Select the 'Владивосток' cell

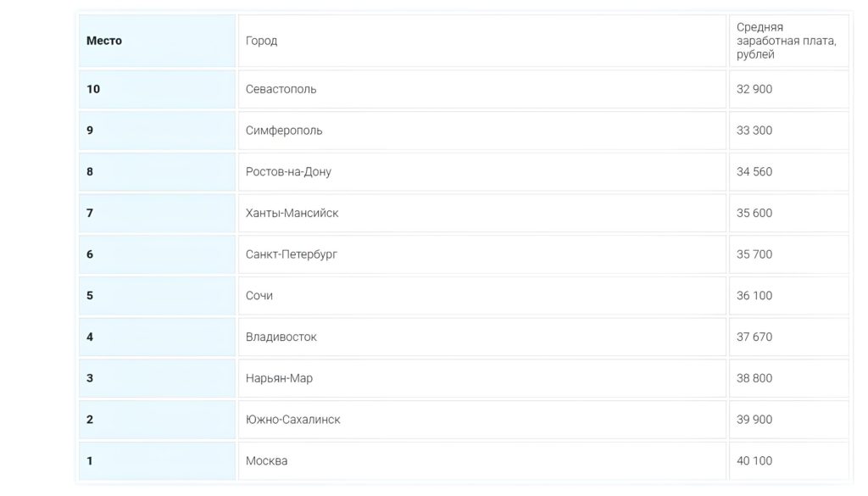click(x=281, y=337)
